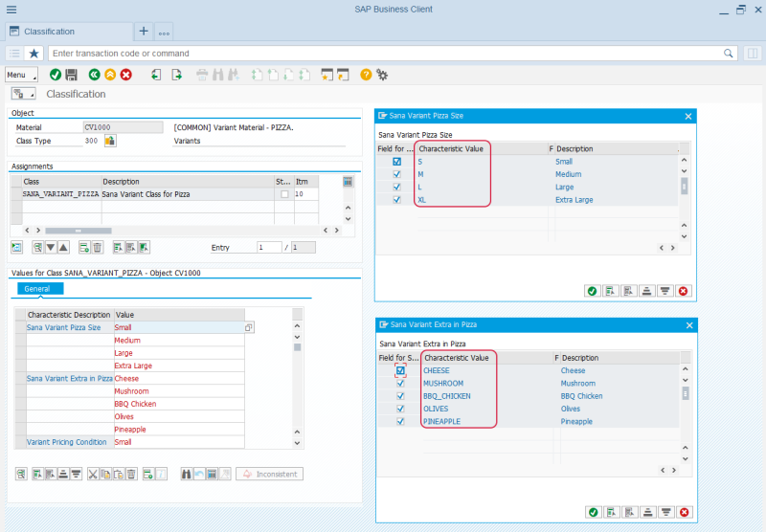The width and height of the screenshot is (766, 532).
Task: Click the Sana Variant Pizza Size characteristic link
Action: click(x=63, y=327)
